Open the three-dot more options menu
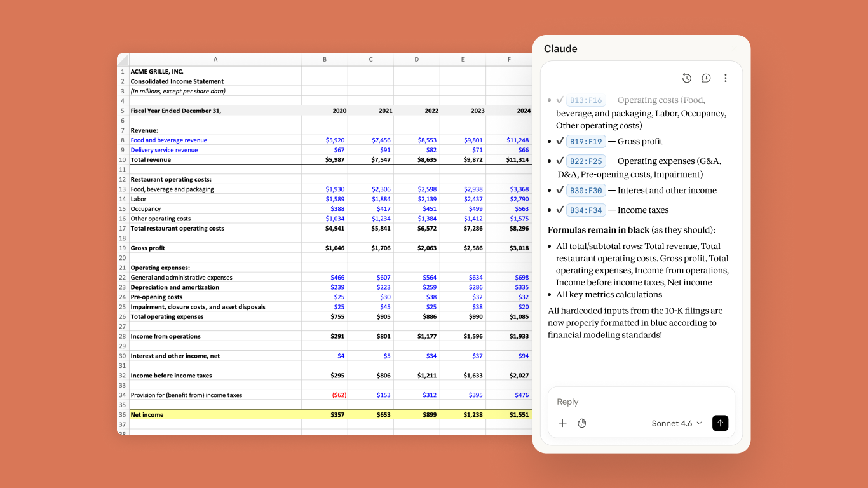Viewport: 868px width, 488px height. point(725,78)
